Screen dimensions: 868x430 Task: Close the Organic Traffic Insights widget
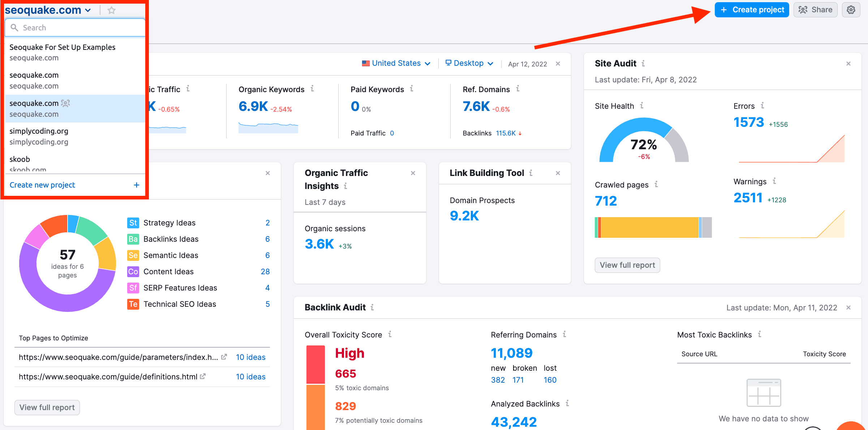413,173
